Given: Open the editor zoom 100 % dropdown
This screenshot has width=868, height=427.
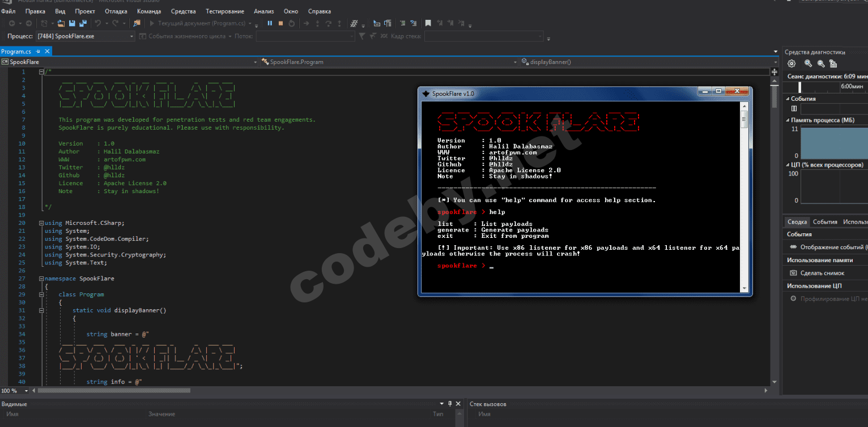Looking at the screenshot, I should point(26,391).
